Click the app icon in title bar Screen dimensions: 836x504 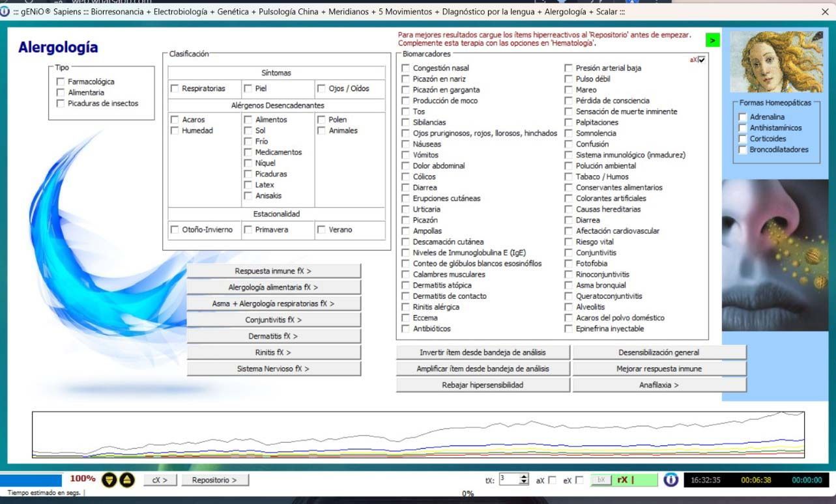pos(6,12)
